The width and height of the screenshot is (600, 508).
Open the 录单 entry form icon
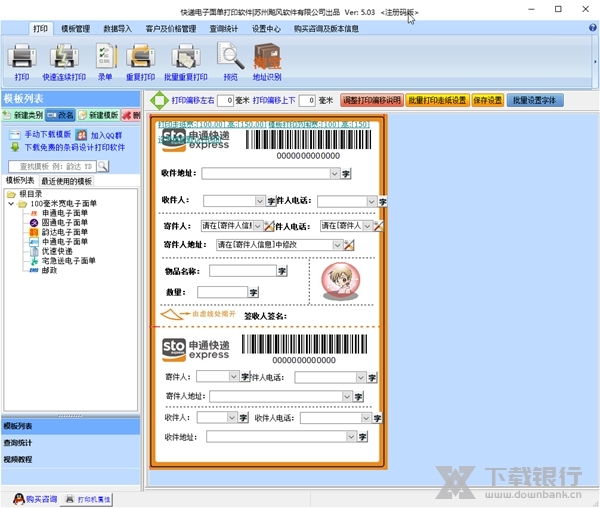[105, 61]
